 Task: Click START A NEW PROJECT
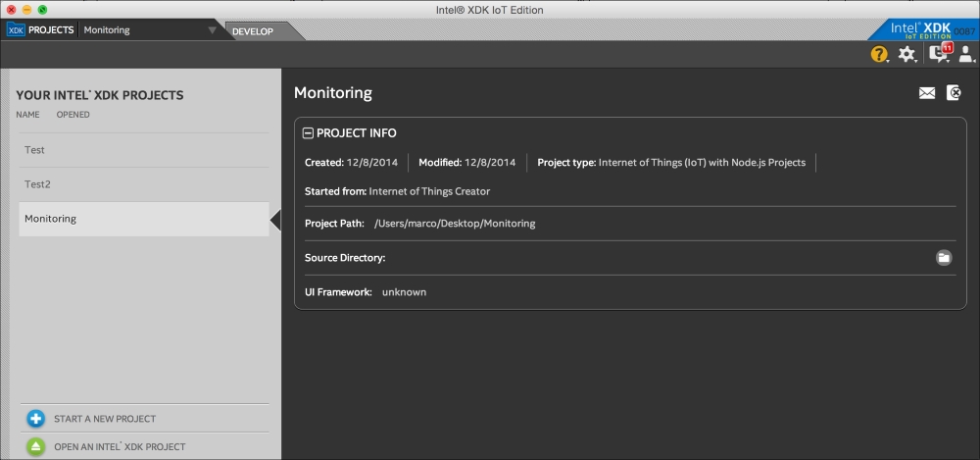(105, 419)
